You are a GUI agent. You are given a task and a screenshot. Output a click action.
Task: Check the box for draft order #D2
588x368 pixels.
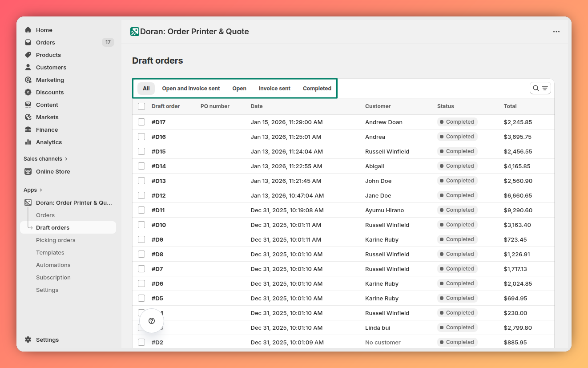tap(141, 342)
